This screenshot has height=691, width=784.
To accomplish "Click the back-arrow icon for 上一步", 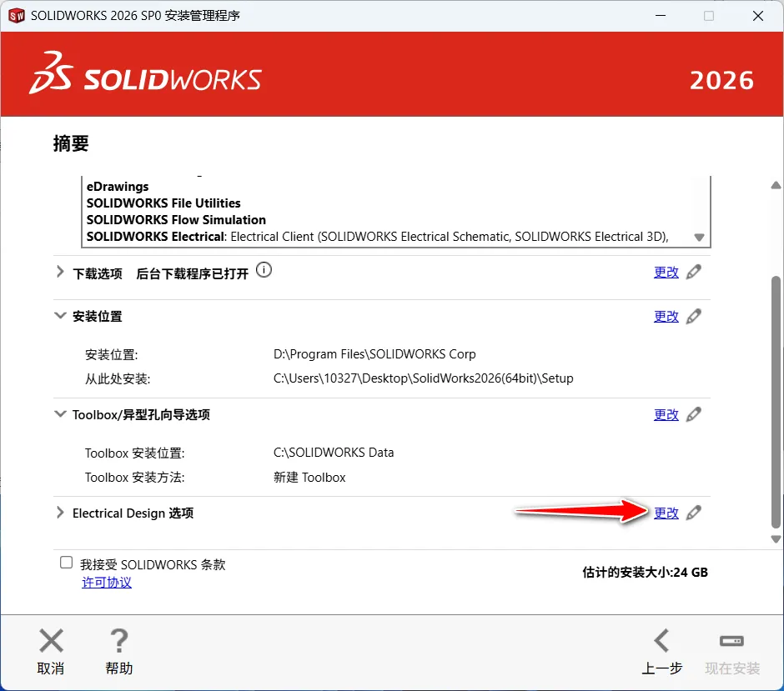I will click(x=661, y=640).
